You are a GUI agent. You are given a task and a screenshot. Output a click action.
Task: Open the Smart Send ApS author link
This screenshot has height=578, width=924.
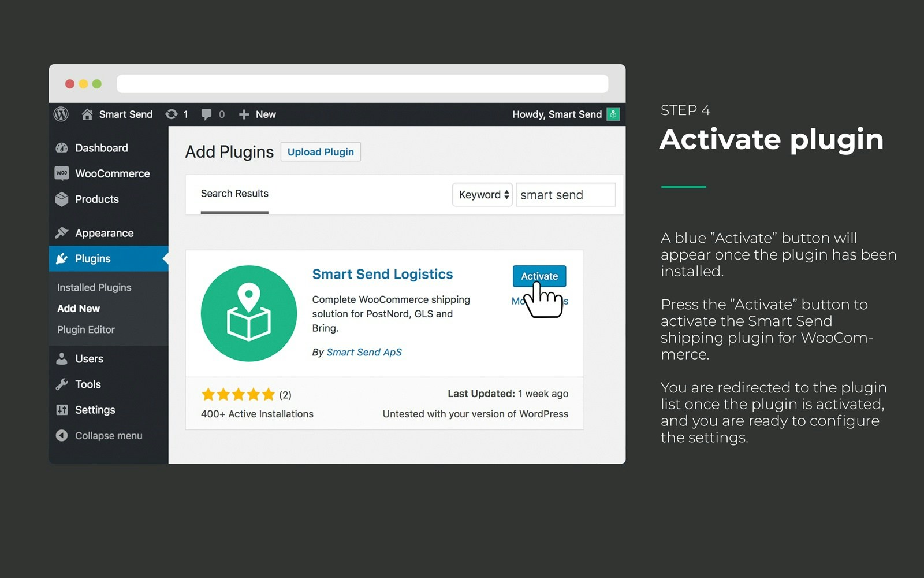[364, 352]
